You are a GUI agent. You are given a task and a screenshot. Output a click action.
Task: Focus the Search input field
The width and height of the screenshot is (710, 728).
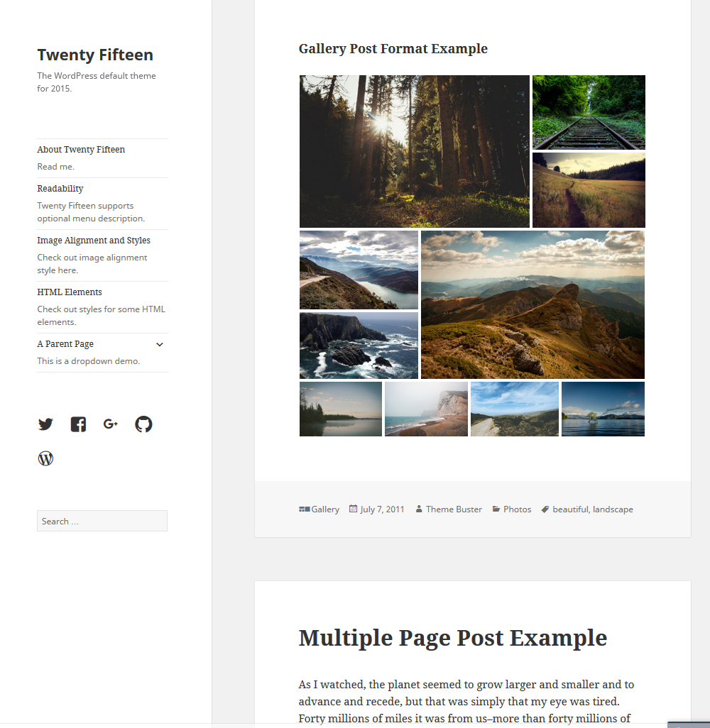coord(102,521)
